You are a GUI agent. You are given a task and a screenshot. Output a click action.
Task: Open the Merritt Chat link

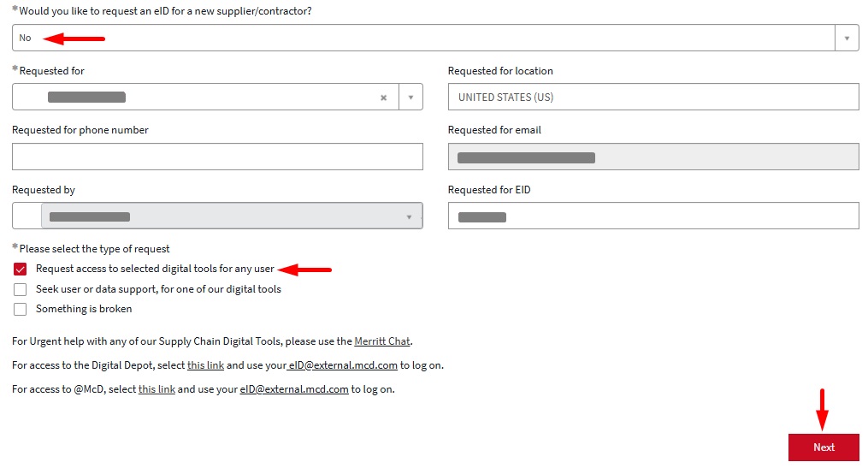coord(382,341)
